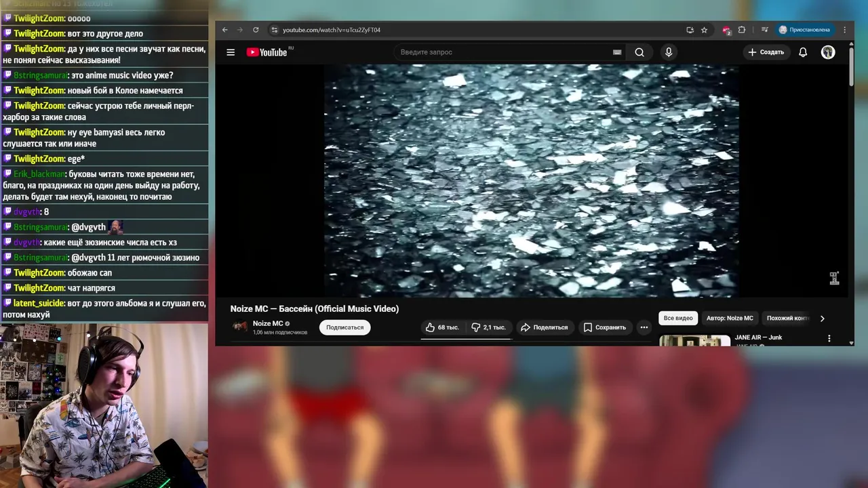Screen dimensions: 868x488
Task: Dislike the video with 2,1 тыс.
Action: pos(488,327)
